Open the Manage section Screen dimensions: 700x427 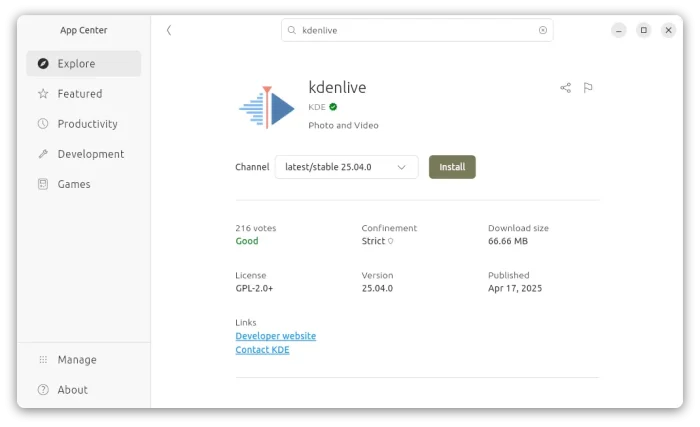click(83, 360)
